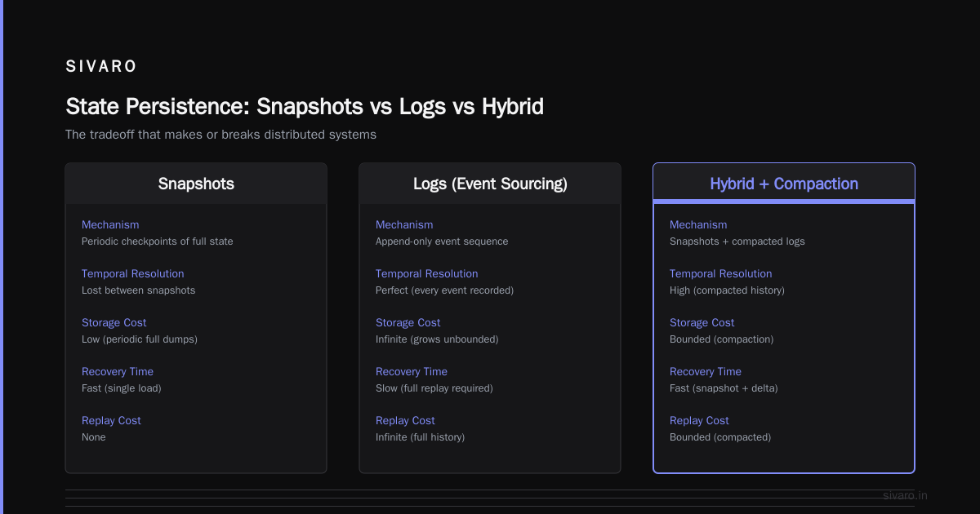
Task: Click the sivaro.in watermark link
Action: [x=905, y=495]
